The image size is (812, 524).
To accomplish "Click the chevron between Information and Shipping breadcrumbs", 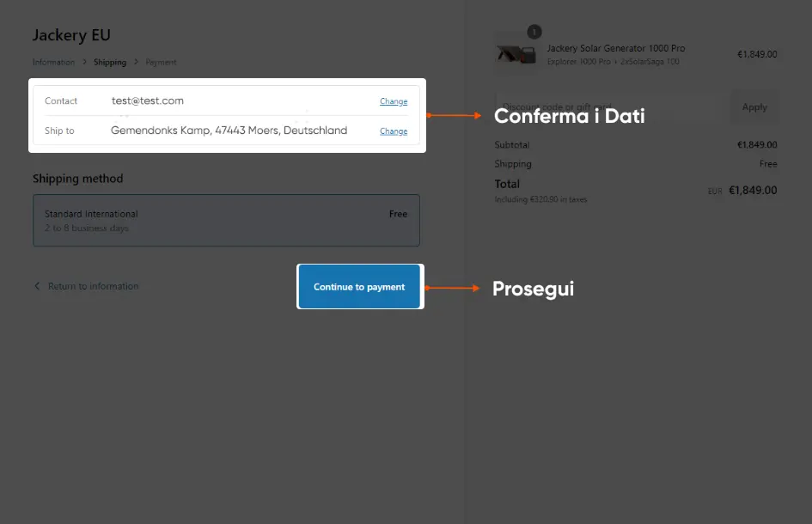I will click(84, 62).
